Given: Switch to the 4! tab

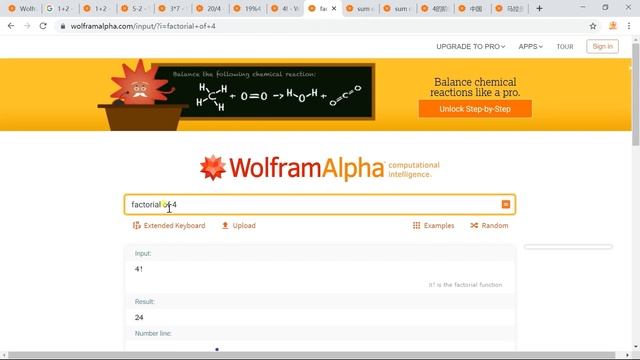Looking at the screenshot, I should tap(285, 8).
